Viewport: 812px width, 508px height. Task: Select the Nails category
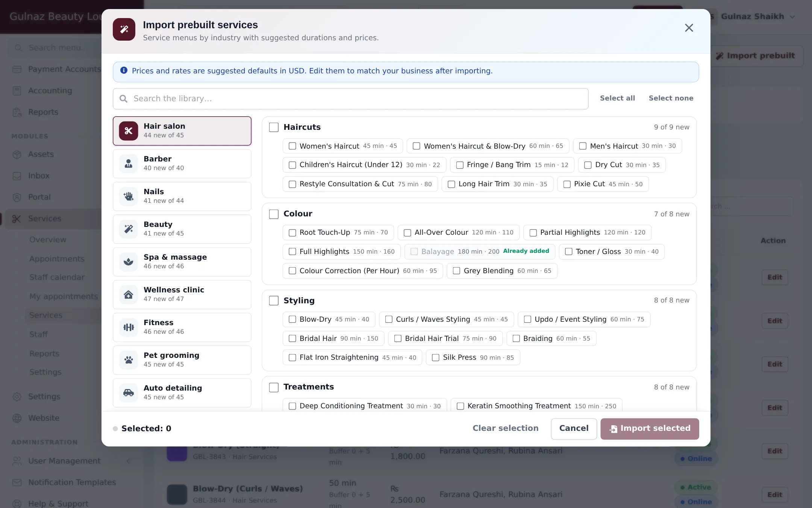(182, 196)
